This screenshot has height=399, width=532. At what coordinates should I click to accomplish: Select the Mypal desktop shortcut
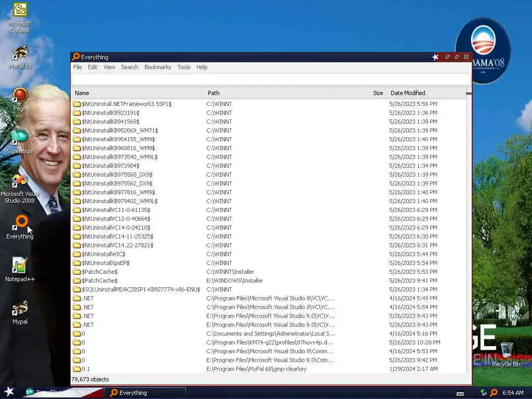(20, 312)
